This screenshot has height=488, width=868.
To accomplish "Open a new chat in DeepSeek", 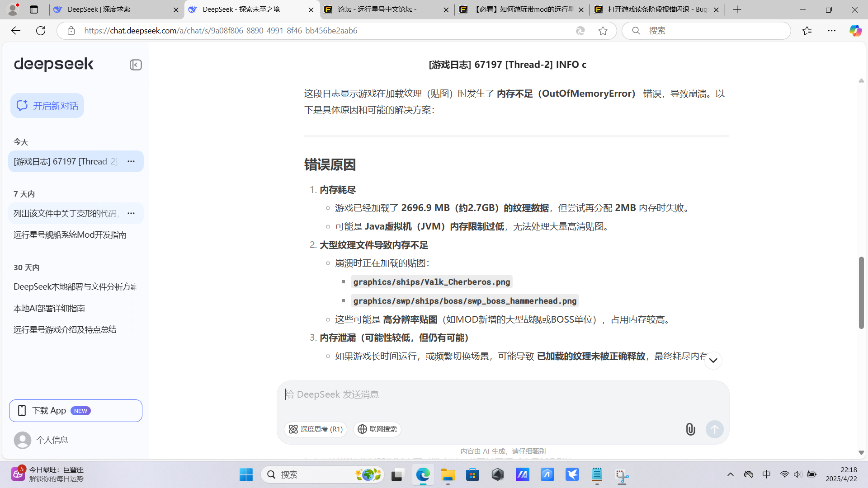I will click(47, 105).
